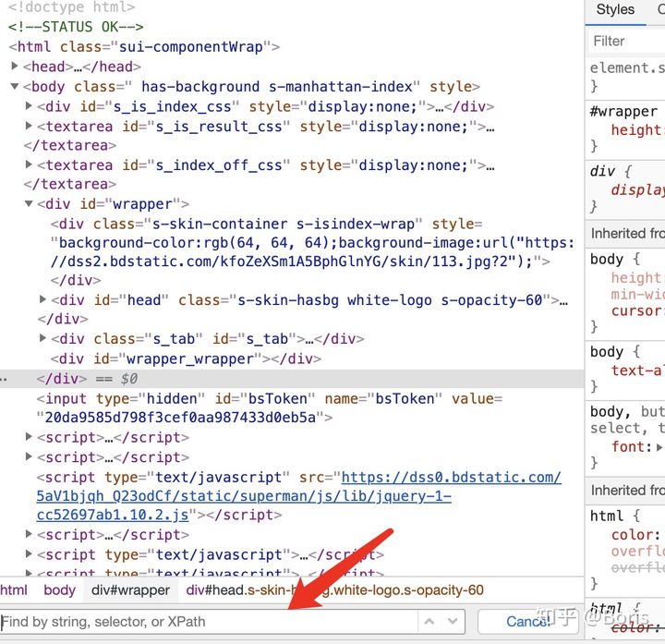The height and width of the screenshot is (644, 665).
Task: Focus the Styles Filter field
Action: tap(625, 42)
